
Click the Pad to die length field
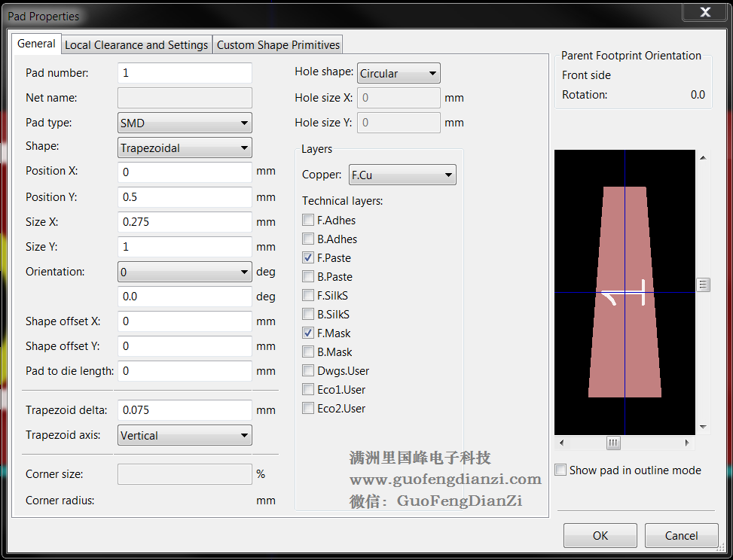pyautogui.click(x=185, y=371)
